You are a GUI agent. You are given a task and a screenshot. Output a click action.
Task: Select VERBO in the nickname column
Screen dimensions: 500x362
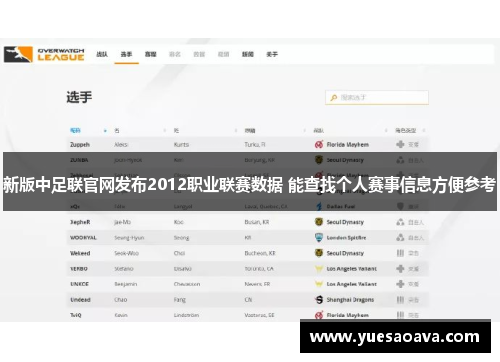(79, 269)
